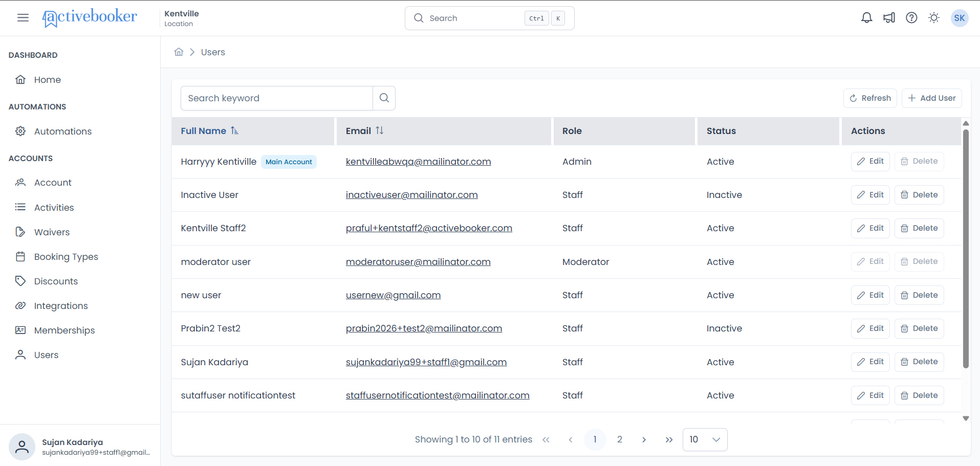Click Main Account badge
This screenshot has height=466, width=980.
pyautogui.click(x=289, y=162)
